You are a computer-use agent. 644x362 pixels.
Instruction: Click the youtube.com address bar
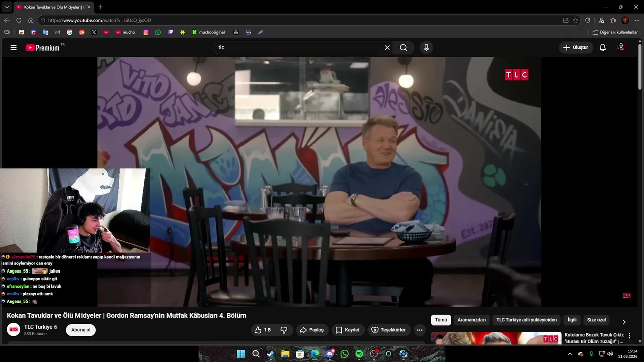point(302,20)
